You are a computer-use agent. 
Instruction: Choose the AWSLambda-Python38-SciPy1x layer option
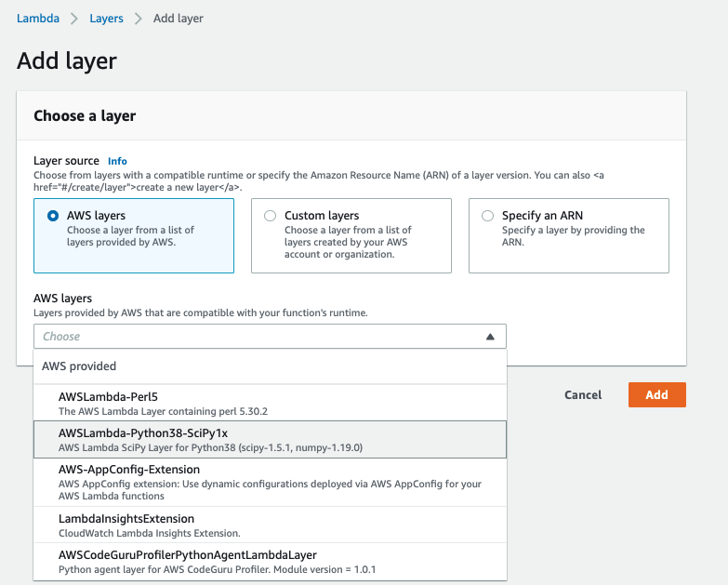pyautogui.click(x=270, y=439)
